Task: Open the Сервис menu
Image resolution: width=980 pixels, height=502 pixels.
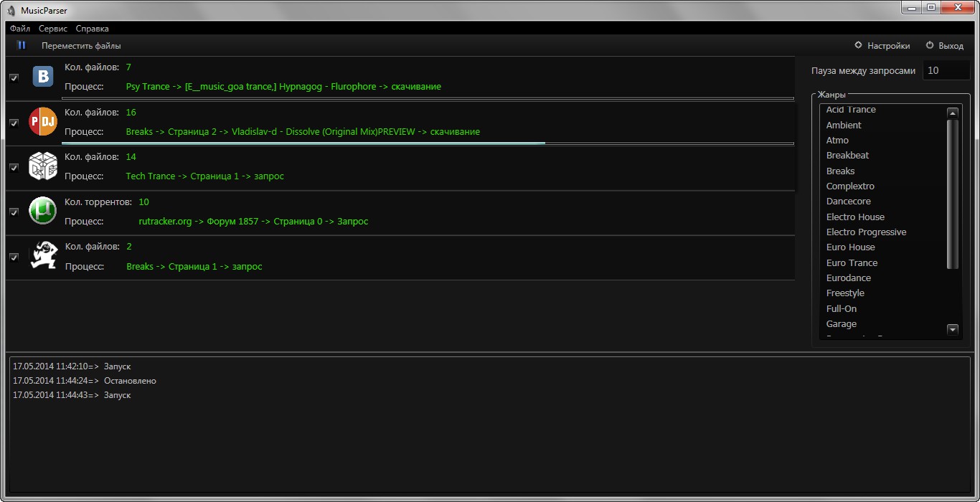Action: click(53, 29)
